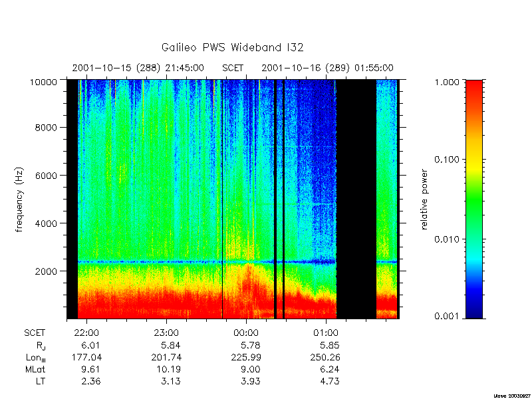The height and width of the screenshot is (399, 532).
Task: Click the 'frequency (Hz)' axis label
Action: (19, 199)
